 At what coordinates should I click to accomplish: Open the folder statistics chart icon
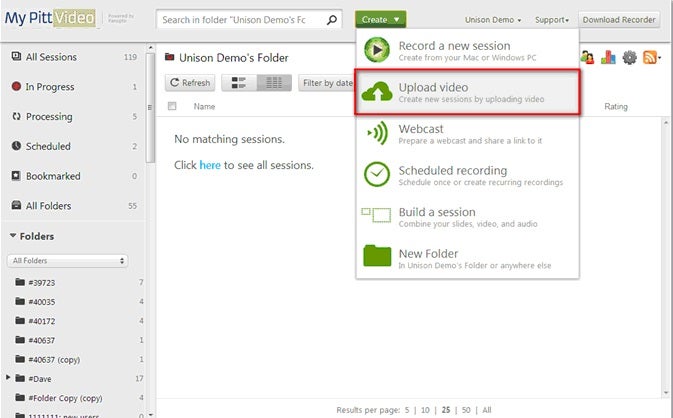[608, 57]
